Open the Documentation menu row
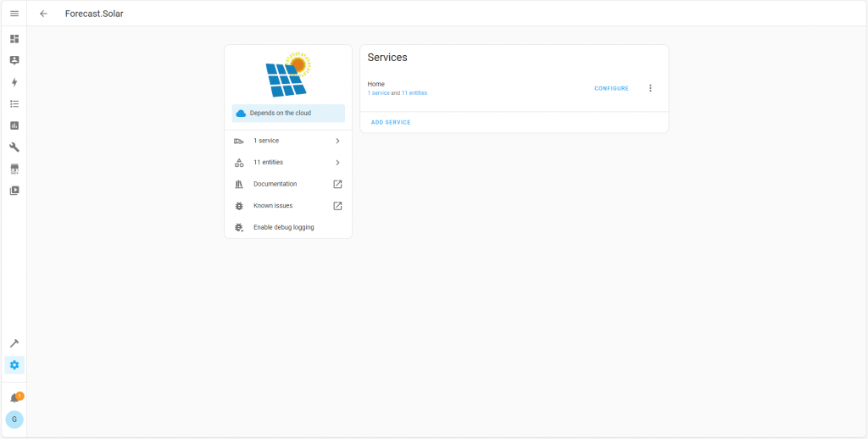The height and width of the screenshot is (439, 868). point(288,185)
